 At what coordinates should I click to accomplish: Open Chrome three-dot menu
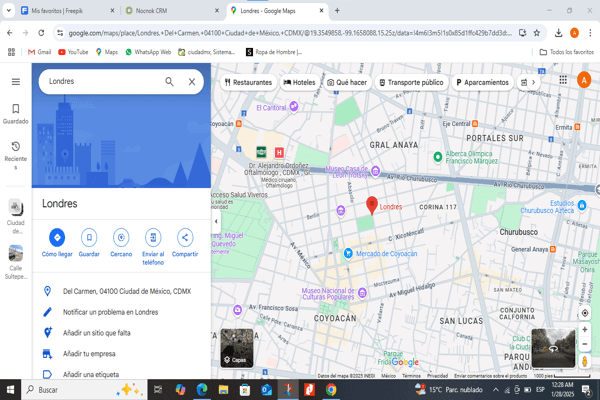coord(590,33)
